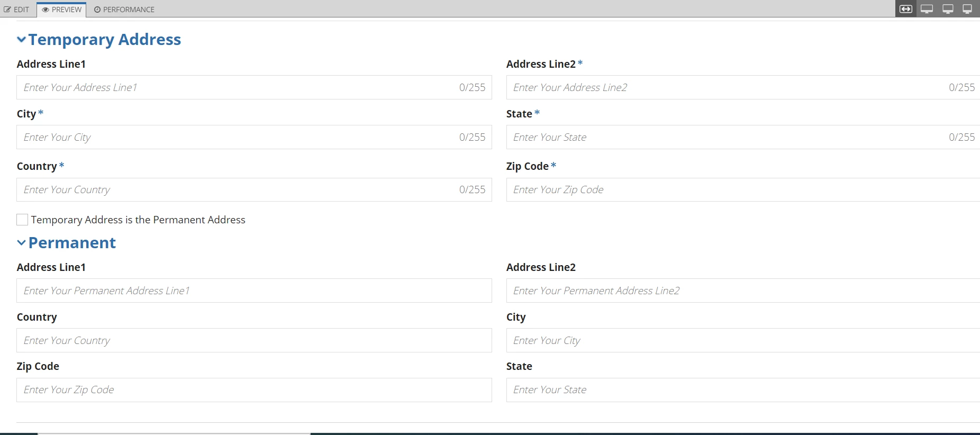Click the permanent State input field
The height and width of the screenshot is (435, 980).
click(x=743, y=390)
